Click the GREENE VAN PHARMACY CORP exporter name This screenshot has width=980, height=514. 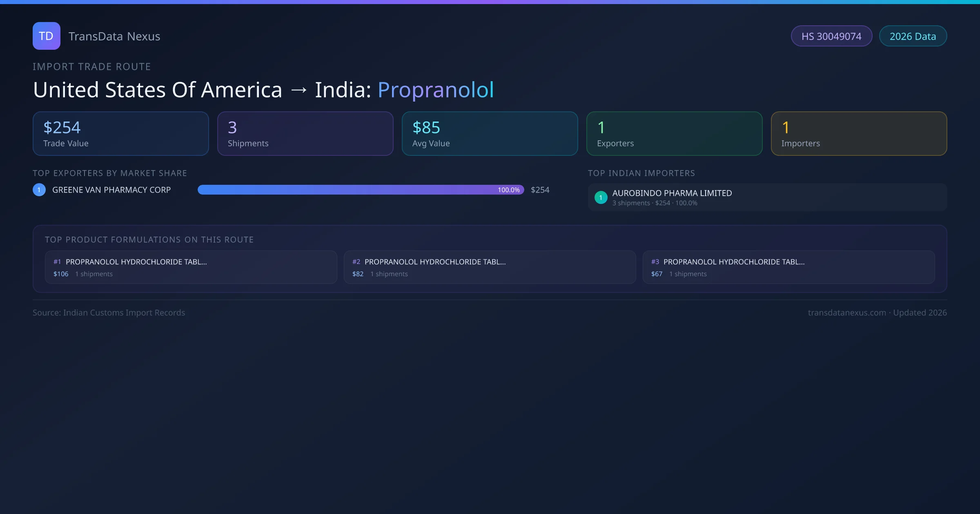(x=111, y=190)
